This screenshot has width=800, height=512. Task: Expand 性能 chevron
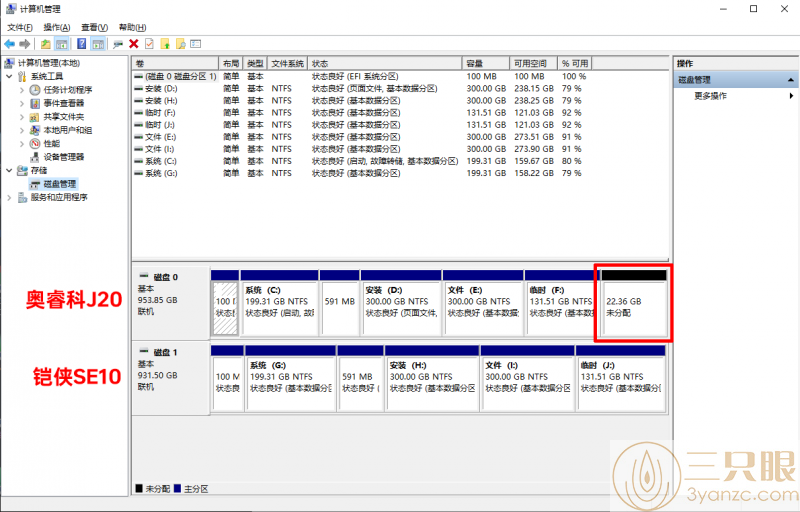pyautogui.click(x=22, y=143)
